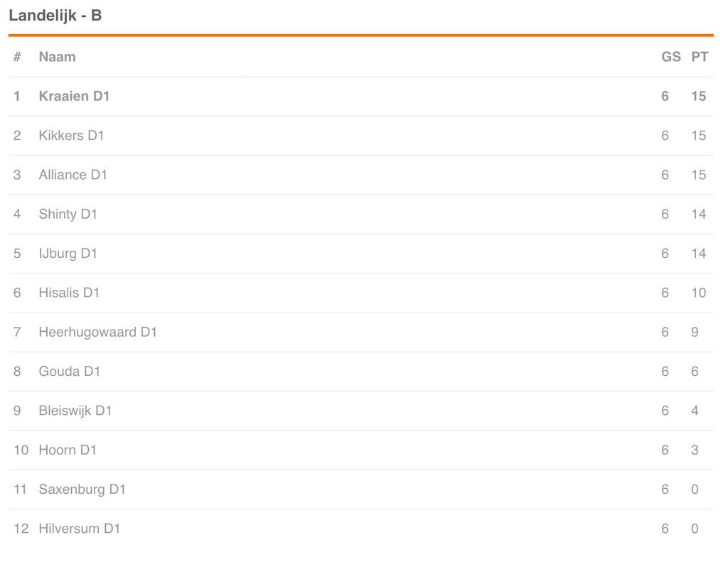Click Hisalis D1's points value of 10

[x=698, y=293]
